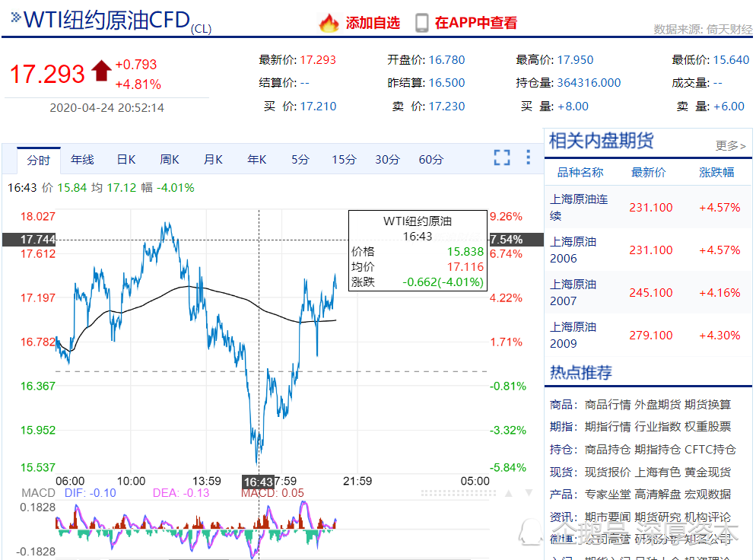This screenshot has height=560, width=756.
Task: Click 期市要闻 link
Action: pos(608,517)
